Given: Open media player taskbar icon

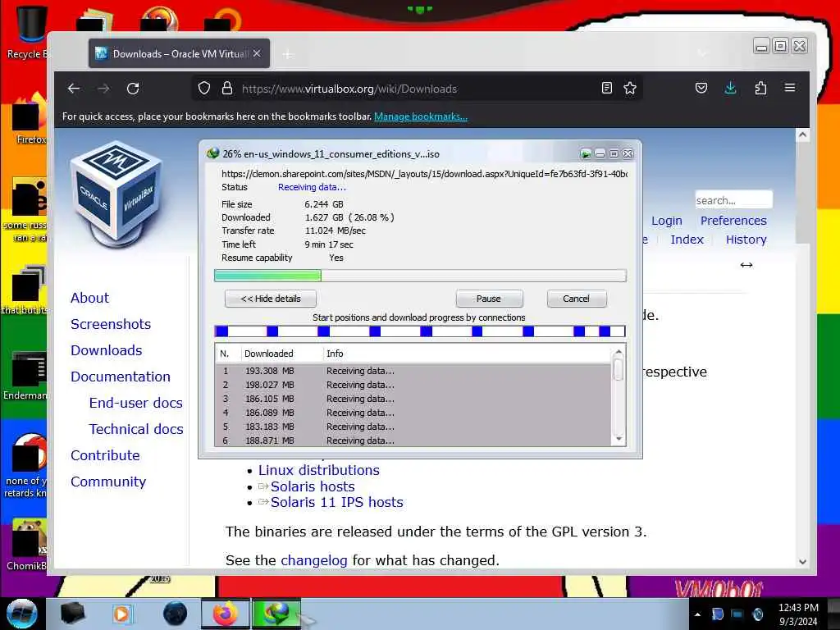Looking at the screenshot, I should (x=121, y=614).
